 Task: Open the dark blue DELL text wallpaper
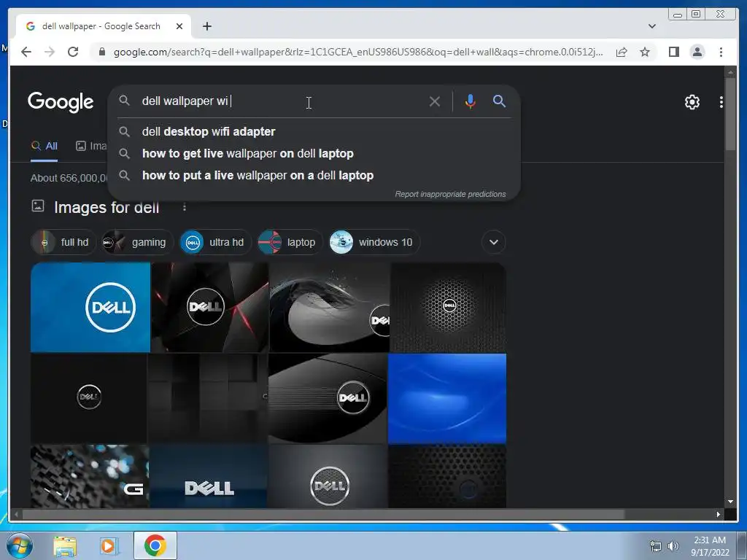coord(208,475)
